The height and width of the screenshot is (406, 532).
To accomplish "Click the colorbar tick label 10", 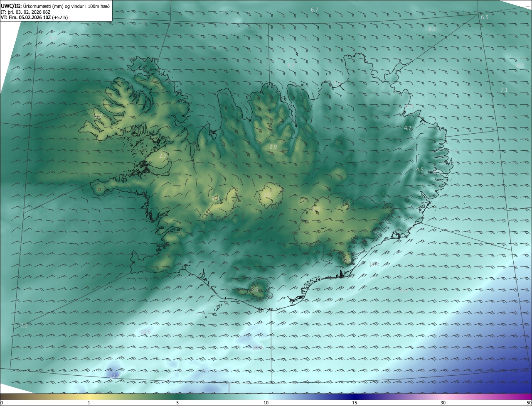I will (x=266, y=403).
